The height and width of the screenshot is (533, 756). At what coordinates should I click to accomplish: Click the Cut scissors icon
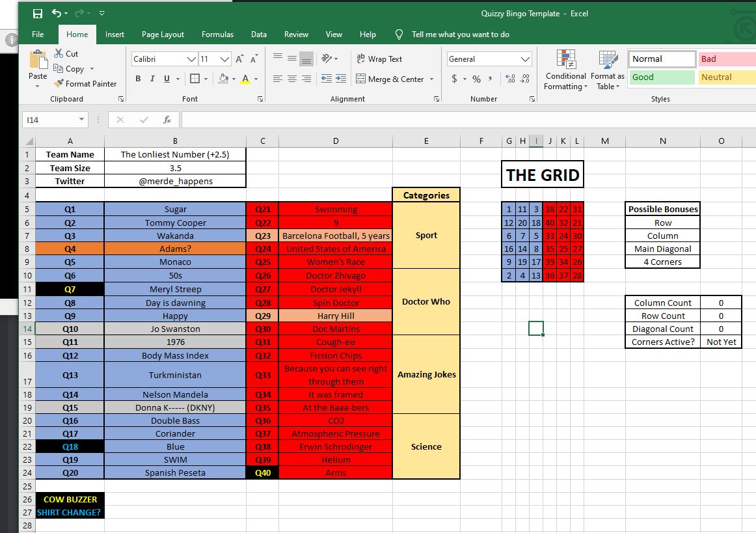point(59,53)
